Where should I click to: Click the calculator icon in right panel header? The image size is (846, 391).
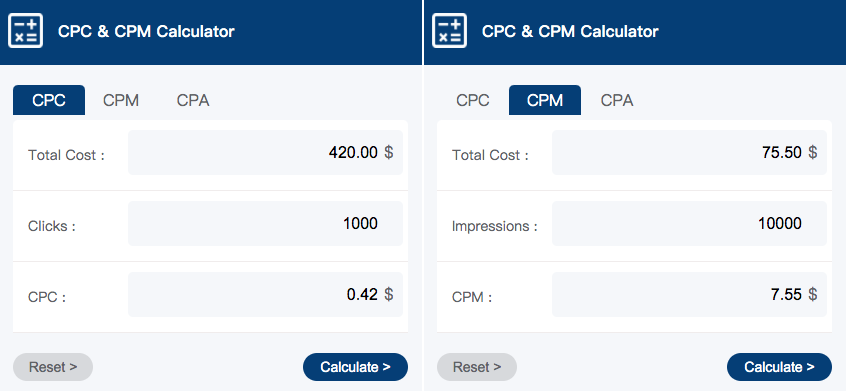(449, 31)
